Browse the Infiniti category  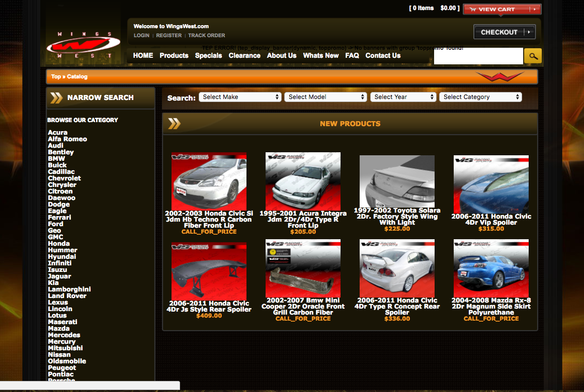pyautogui.click(x=59, y=263)
